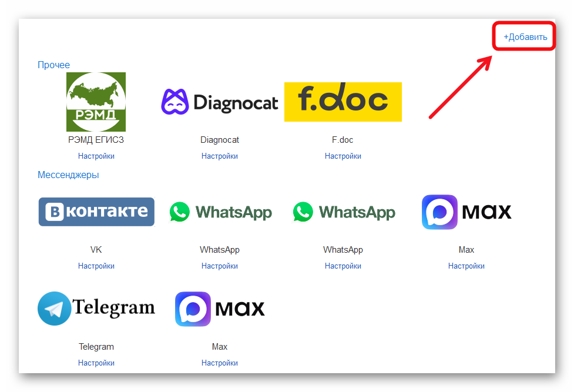This screenshot has height=392, width=574.
Task: Click the Max logo beside WhatsApp
Action: click(466, 212)
